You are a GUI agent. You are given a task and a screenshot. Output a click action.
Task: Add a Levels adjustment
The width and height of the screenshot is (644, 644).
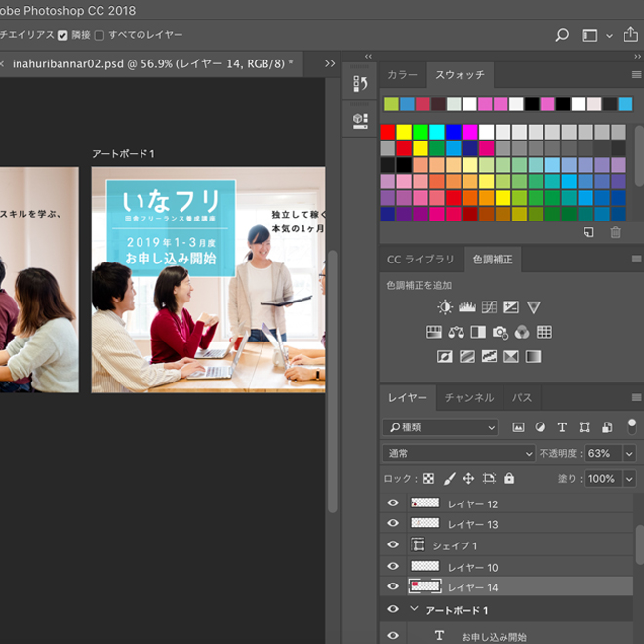pos(467,307)
